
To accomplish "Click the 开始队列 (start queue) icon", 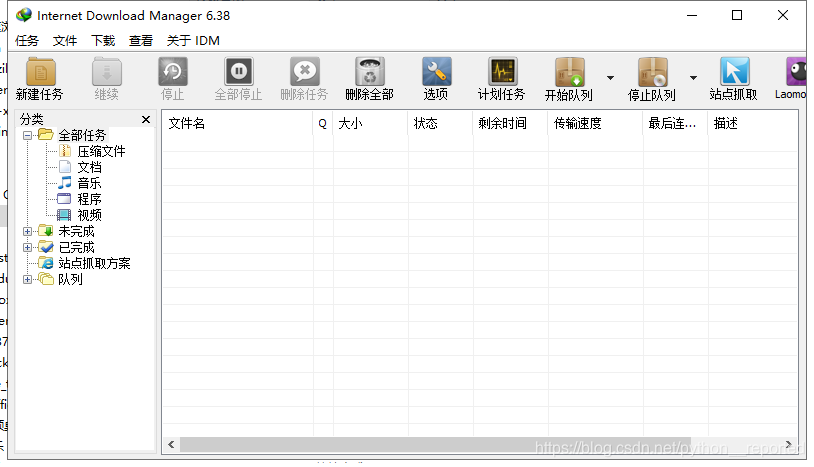I will click(569, 72).
